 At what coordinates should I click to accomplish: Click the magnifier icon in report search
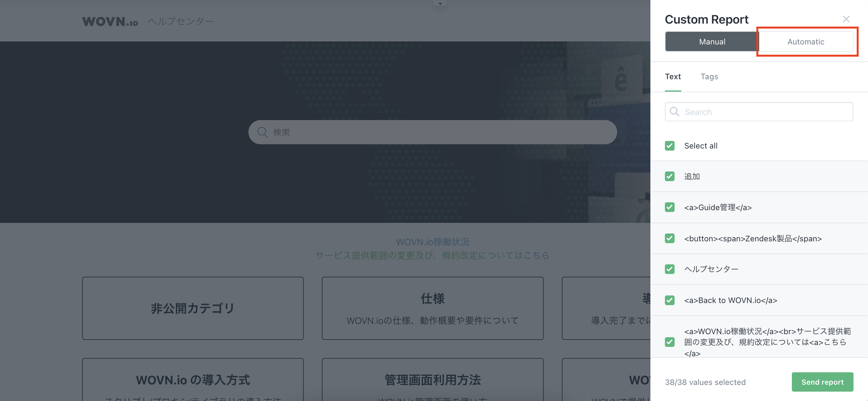click(x=674, y=112)
